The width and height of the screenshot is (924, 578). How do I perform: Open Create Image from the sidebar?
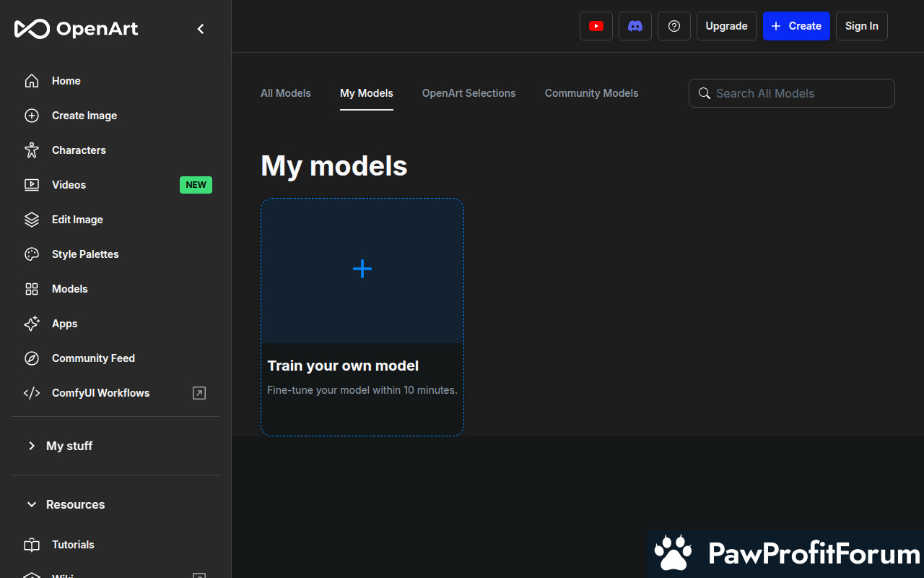[84, 116]
